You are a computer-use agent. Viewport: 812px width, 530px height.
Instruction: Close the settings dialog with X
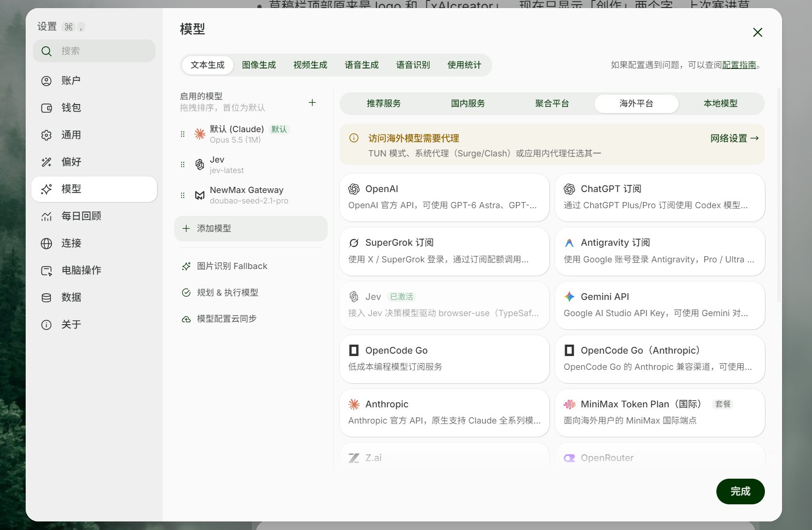click(758, 32)
